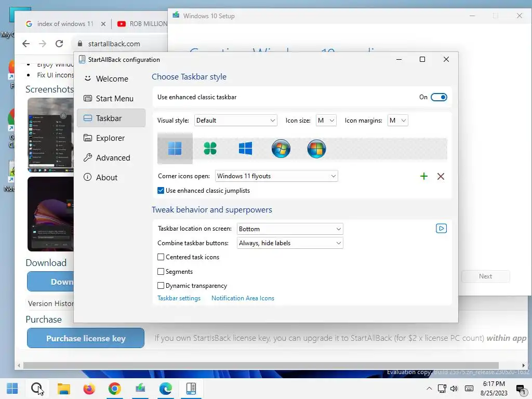This screenshot has height=399, width=532.
Task: Open the clock showing 6:17 PM
Action: point(494,389)
